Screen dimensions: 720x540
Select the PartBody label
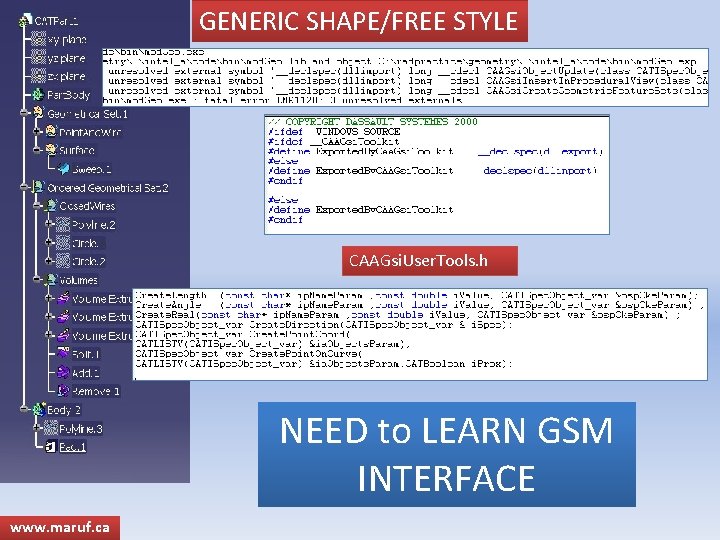[68, 95]
